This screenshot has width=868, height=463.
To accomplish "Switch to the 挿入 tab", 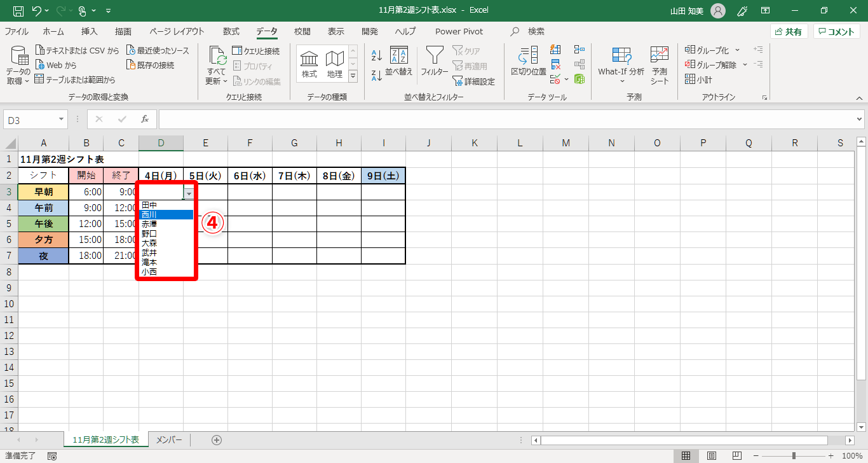I will 90,31.
